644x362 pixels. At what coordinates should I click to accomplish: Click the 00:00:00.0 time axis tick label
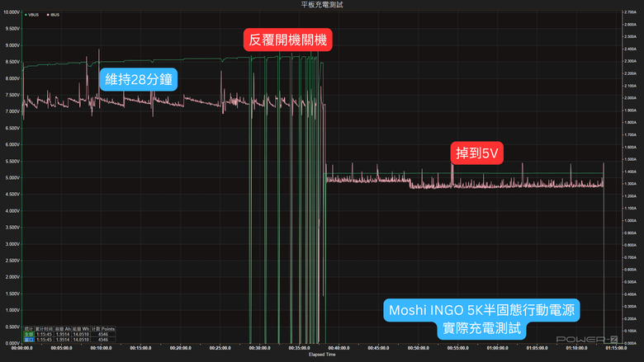coord(21,348)
